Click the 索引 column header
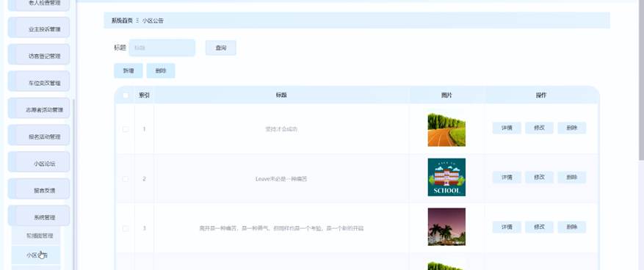 point(144,95)
